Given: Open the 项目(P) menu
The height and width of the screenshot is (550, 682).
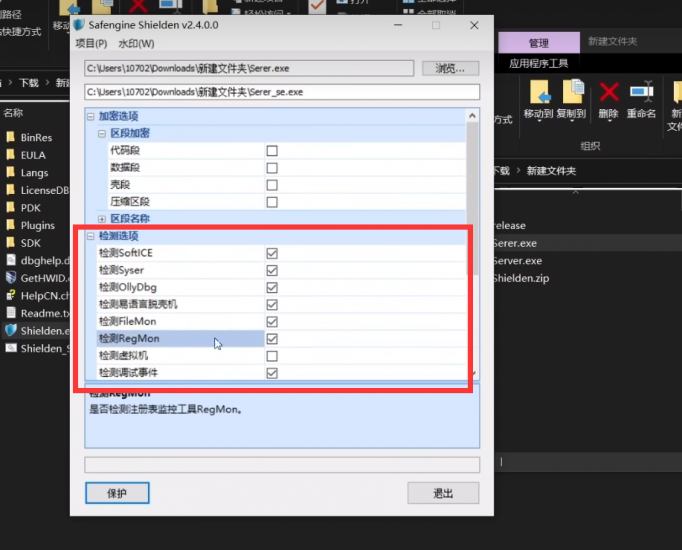Looking at the screenshot, I should coord(91,43).
